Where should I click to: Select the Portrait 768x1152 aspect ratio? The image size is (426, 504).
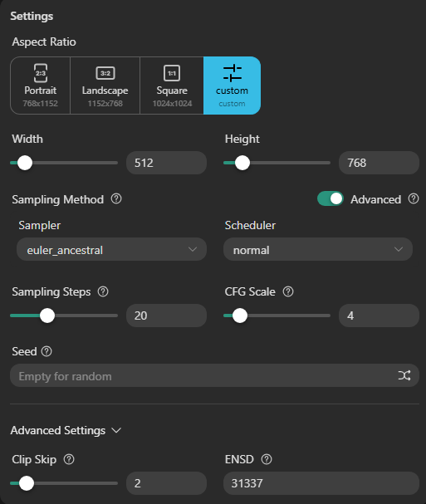pyautogui.click(x=40, y=86)
